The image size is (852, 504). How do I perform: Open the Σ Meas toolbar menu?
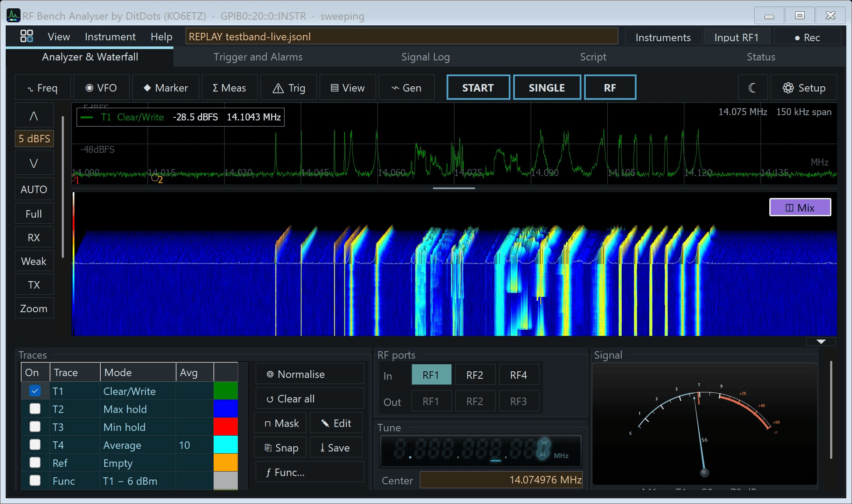[x=229, y=88]
